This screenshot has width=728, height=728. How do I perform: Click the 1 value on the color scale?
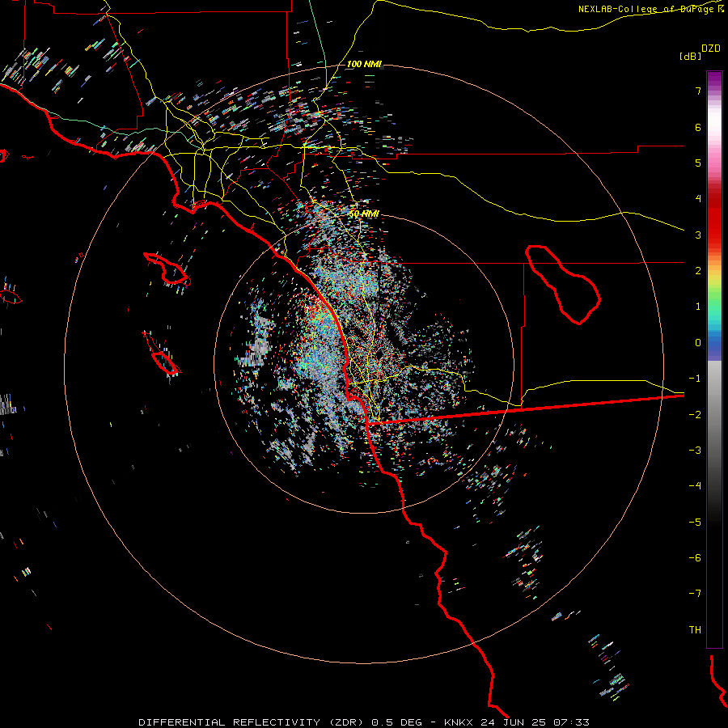pos(698,307)
